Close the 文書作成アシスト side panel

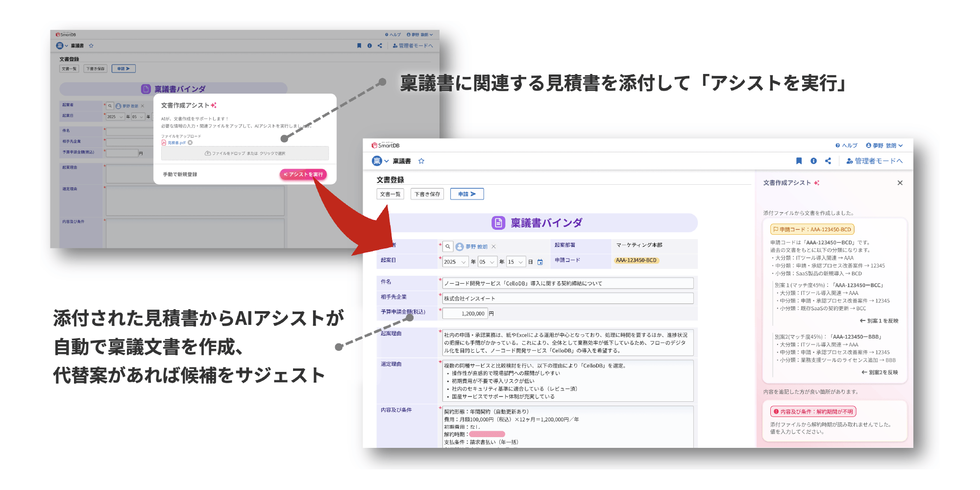pos(900,183)
